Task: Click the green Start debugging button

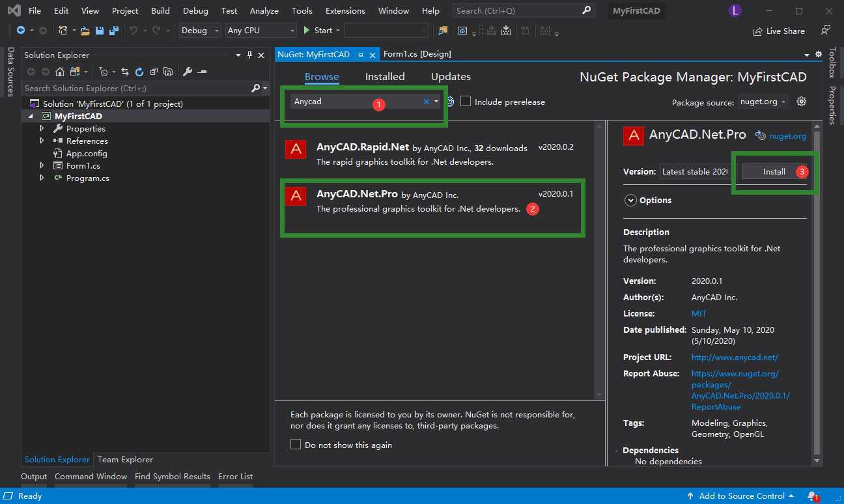Action: tap(318, 31)
